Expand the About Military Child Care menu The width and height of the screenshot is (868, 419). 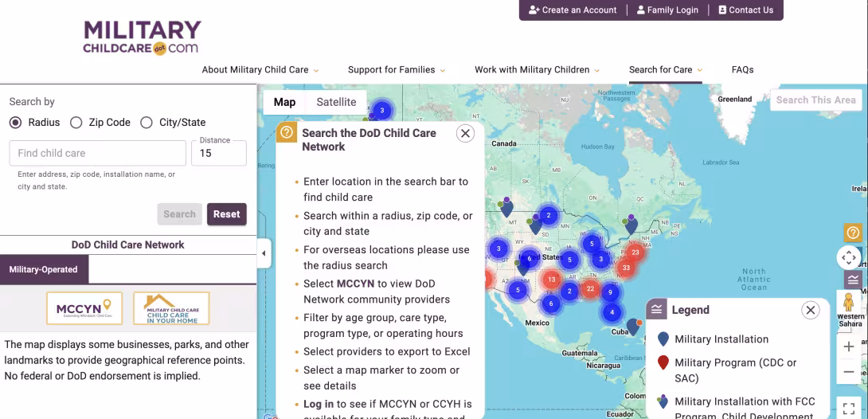[x=260, y=70]
